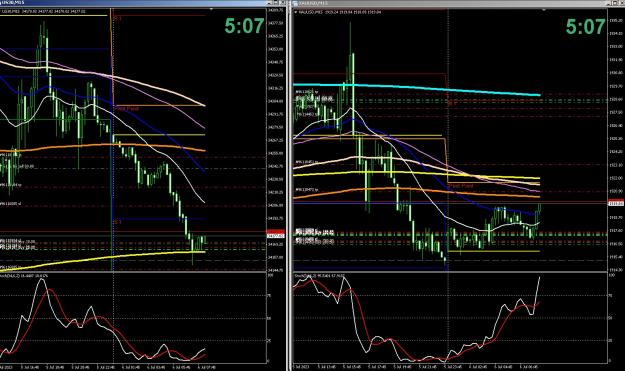Maximize the US30,M15 chart window
This screenshot has height=371, width=625.
click(276, 3)
